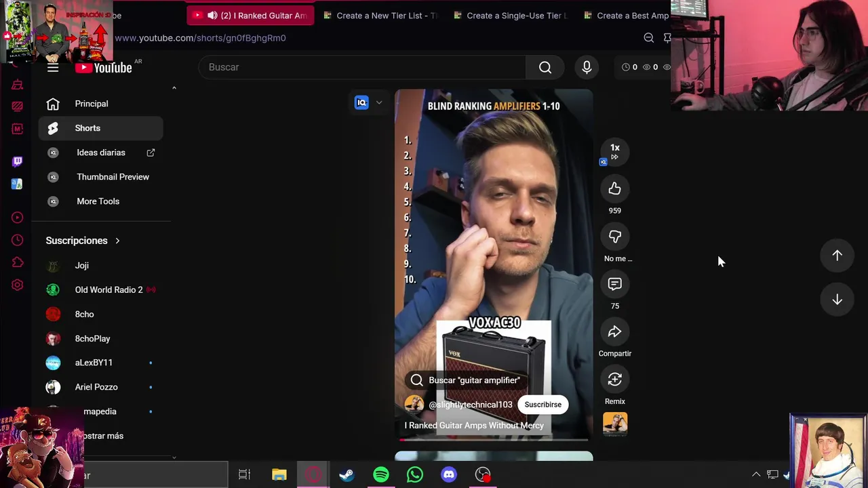Click the browser address bar URL

pos(200,38)
